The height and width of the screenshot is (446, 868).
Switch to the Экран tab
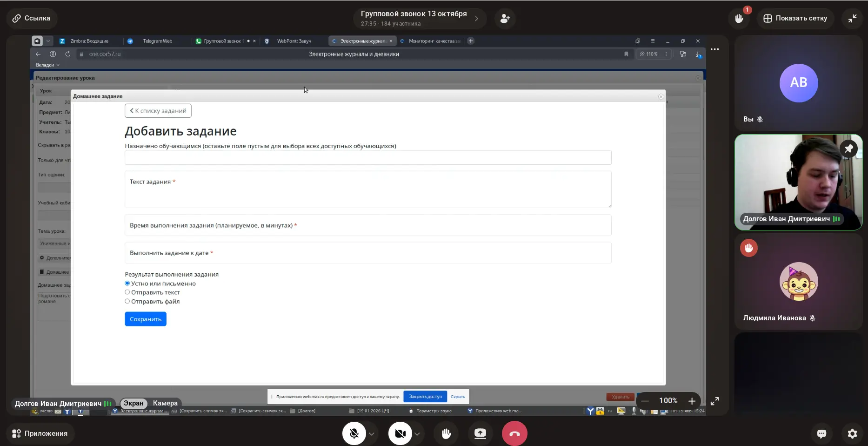[x=134, y=403]
